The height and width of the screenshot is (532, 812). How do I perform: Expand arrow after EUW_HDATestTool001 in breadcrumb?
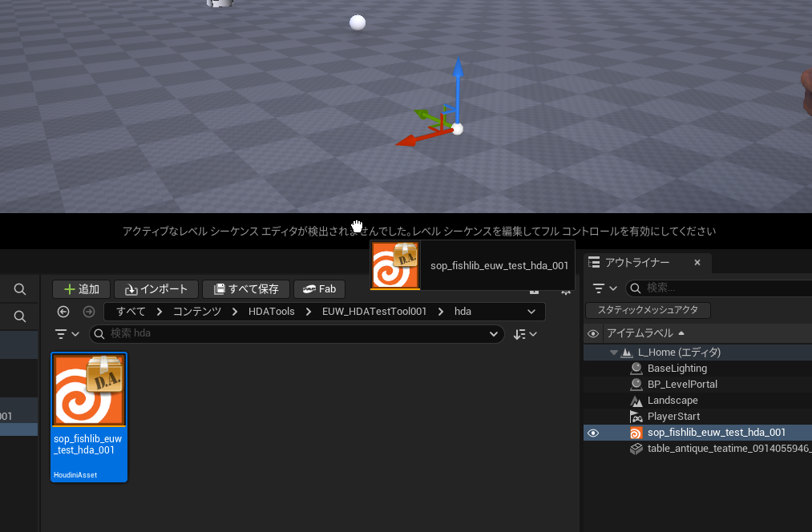[441, 312]
